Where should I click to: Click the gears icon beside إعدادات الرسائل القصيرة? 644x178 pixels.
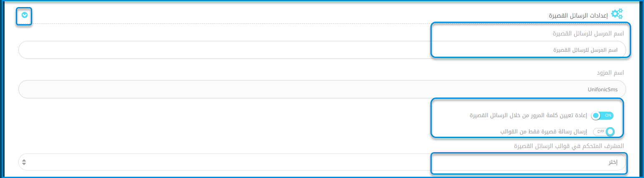pyautogui.click(x=617, y=14)
